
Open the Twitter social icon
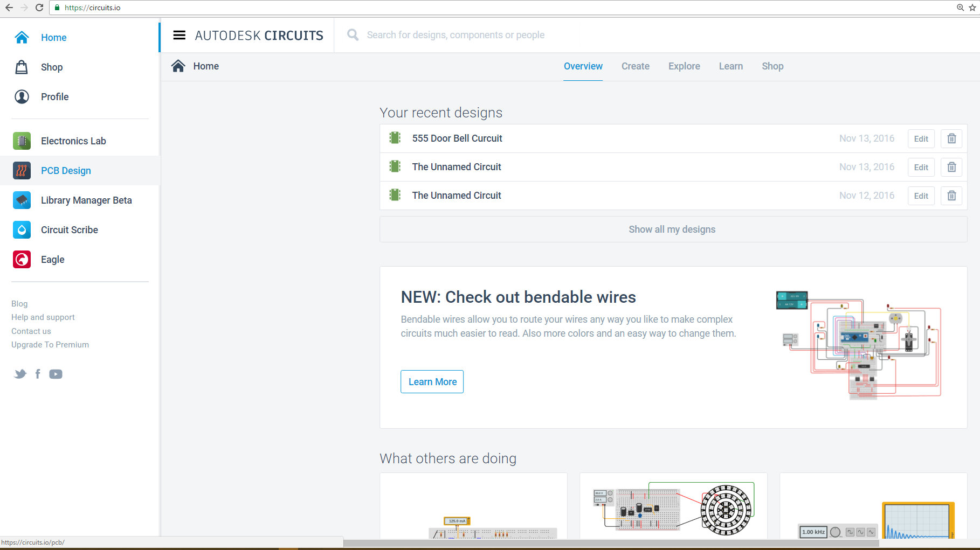pyautogui.click(x=20, y=374)
